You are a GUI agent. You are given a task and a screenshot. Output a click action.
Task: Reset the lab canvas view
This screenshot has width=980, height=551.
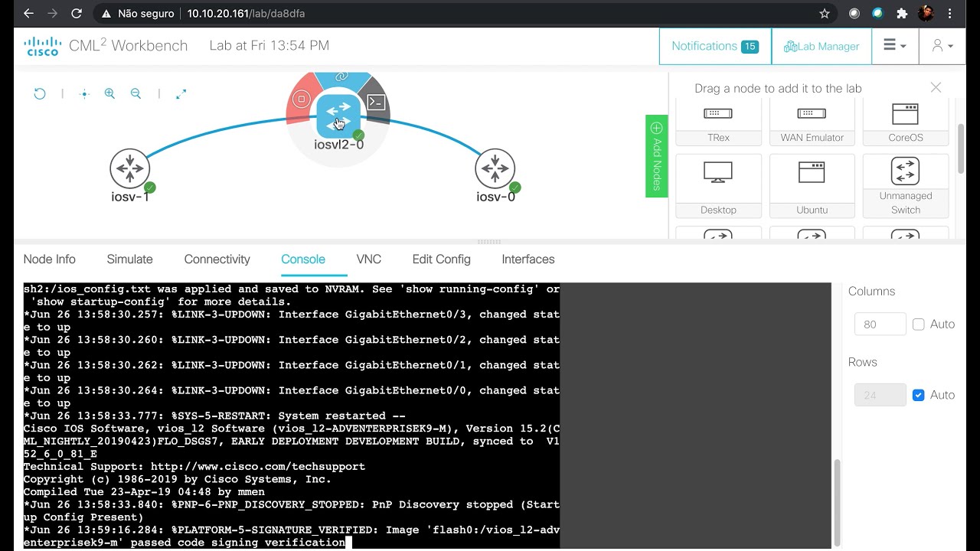coord(40,93)
